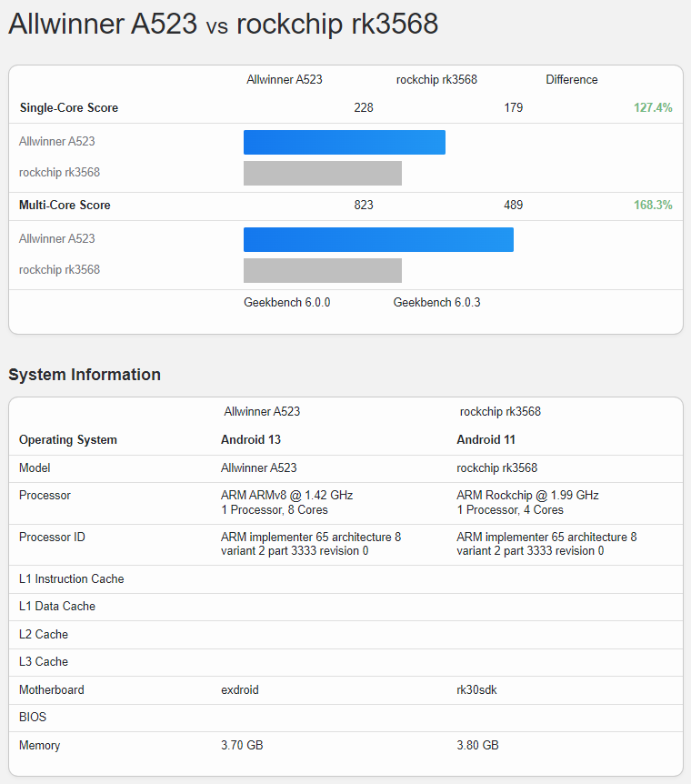The image size is (691, 784).
Task: Select "rockchip rk3568" in the Model row
Action: (497, 468)
